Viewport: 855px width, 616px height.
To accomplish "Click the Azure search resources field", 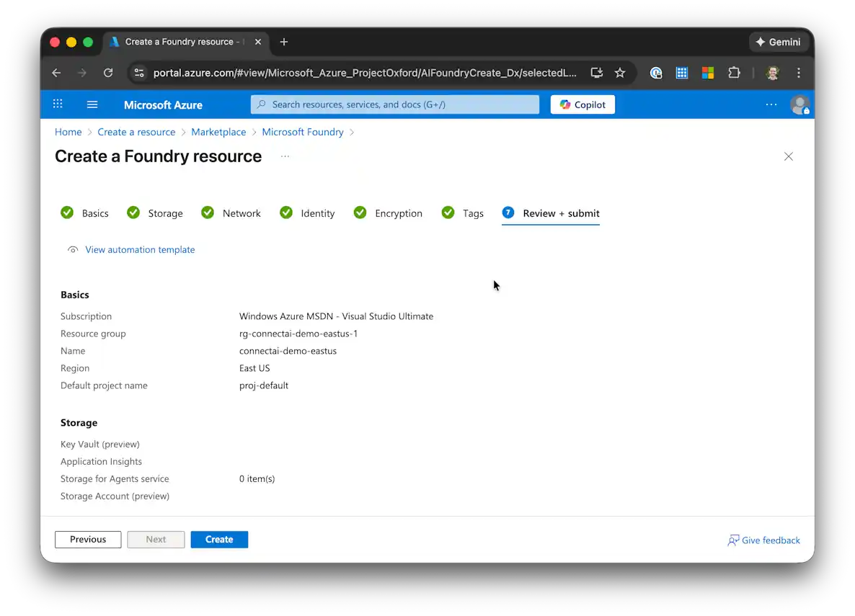I will [395, 104].
